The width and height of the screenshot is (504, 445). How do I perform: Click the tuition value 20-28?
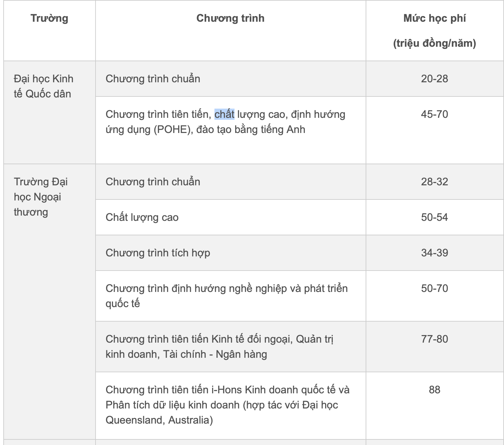click(434, 79)
